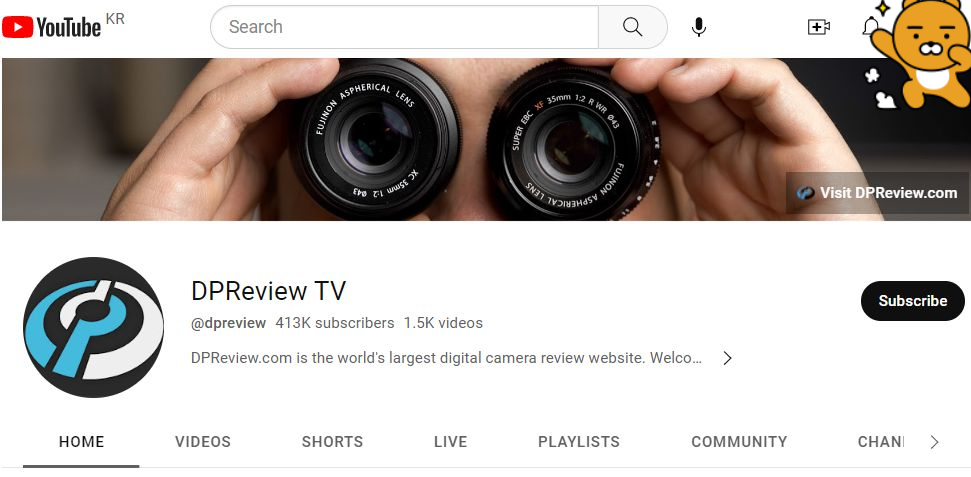The height and width of the screenshot is (477, 971).
Task: Open the YouTube home logo
Action: pos(51,27)
